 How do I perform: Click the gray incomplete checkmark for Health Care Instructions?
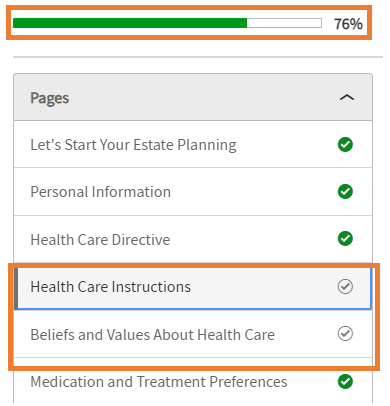click(x=345, y=286)
